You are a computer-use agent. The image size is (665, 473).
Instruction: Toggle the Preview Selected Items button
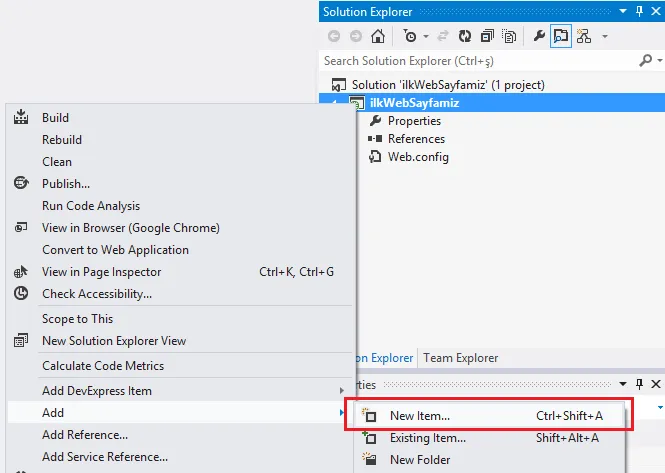click(x=561, y=36)
